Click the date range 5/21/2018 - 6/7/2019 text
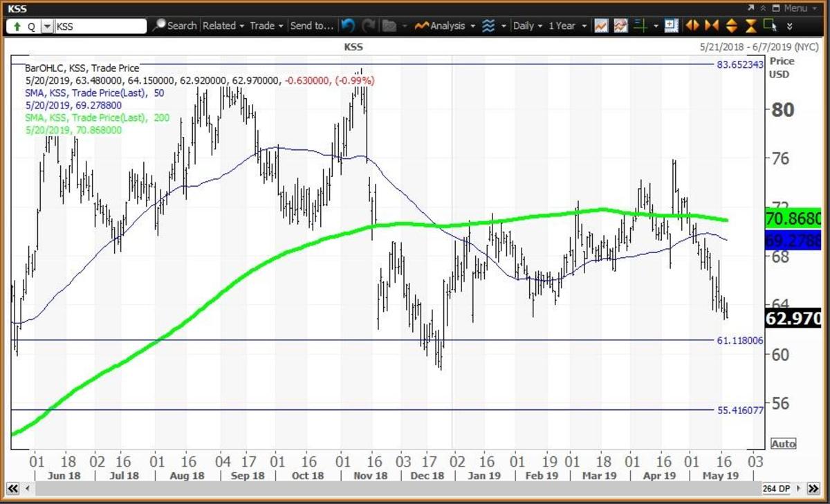This screenshot has width=830, height=504. [761, 47]
